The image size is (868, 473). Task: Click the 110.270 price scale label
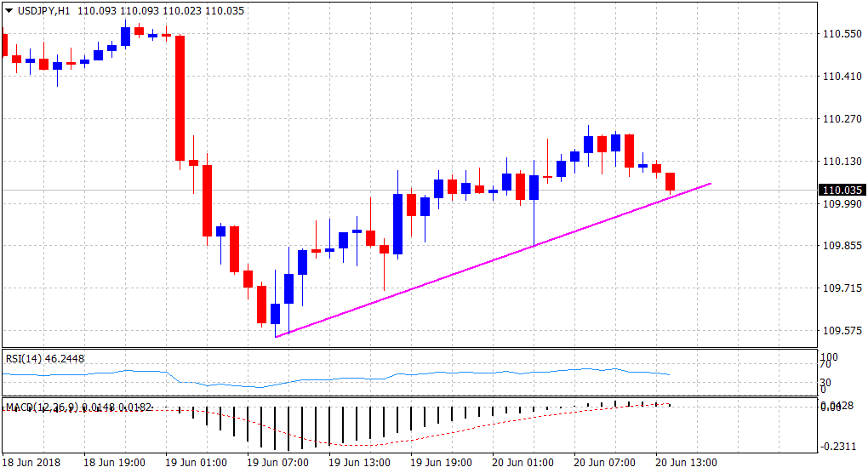click(x=841, y=119)
